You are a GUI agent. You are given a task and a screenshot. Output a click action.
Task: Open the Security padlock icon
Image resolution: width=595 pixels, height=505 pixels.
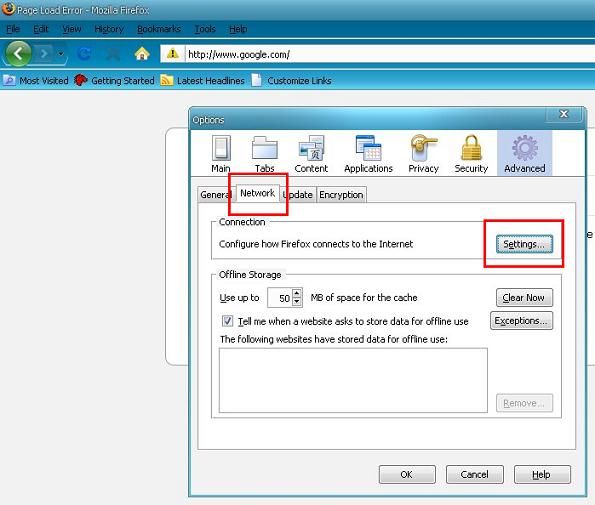[x=471, y=148]
